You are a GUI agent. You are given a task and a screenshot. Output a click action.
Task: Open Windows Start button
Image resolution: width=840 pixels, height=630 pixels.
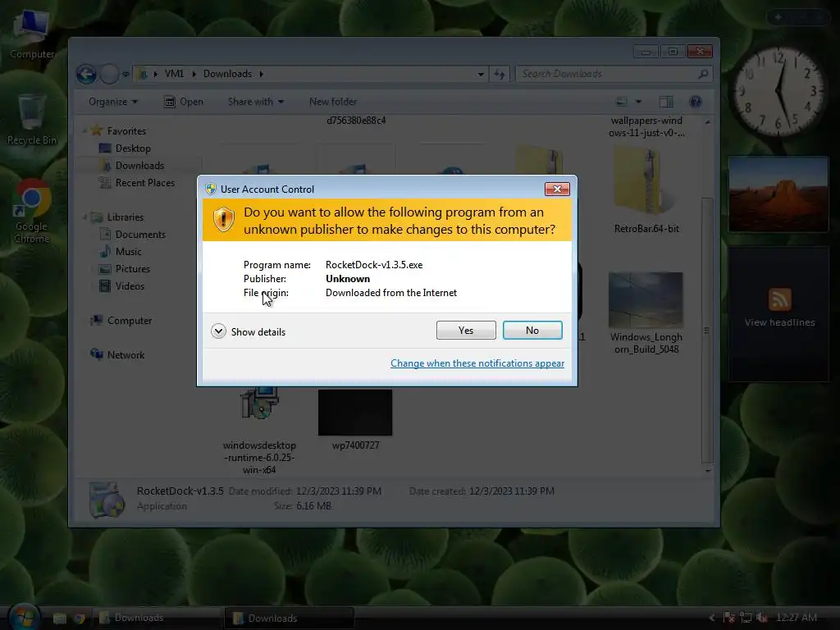24,617
